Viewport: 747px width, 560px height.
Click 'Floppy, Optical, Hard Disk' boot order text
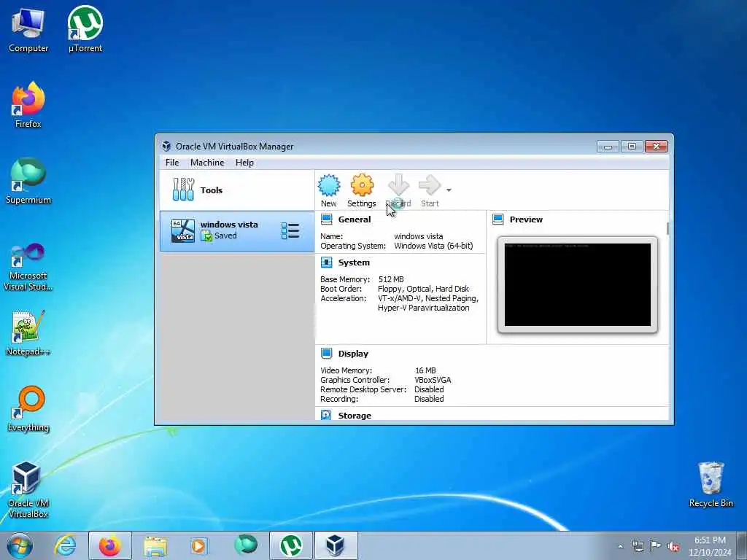423,289
